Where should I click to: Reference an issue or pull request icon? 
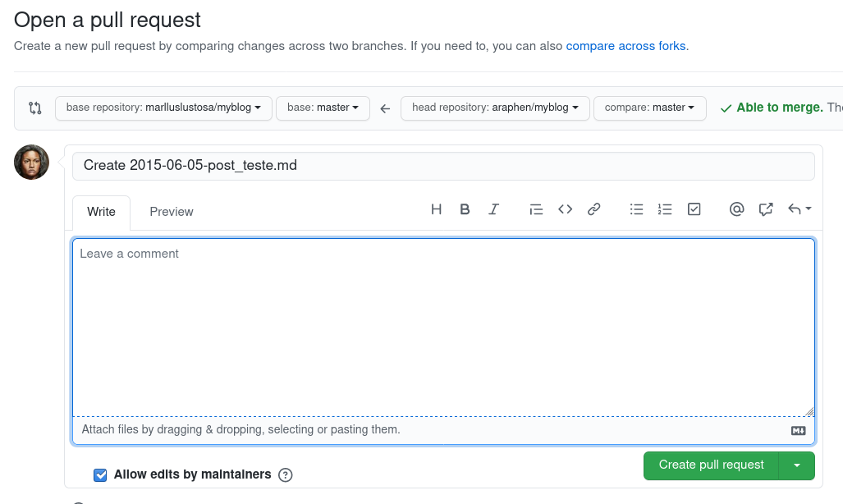(766, 209)
